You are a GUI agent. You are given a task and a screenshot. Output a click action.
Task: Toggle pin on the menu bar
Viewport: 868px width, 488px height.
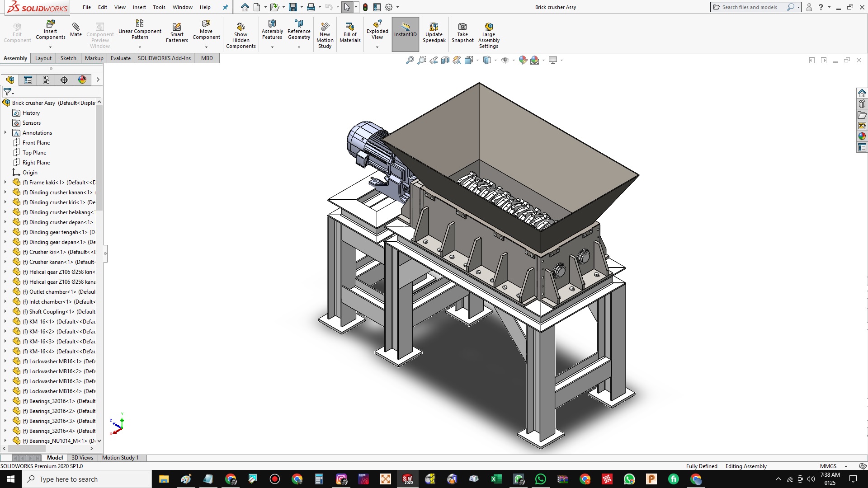pos(225,7)
